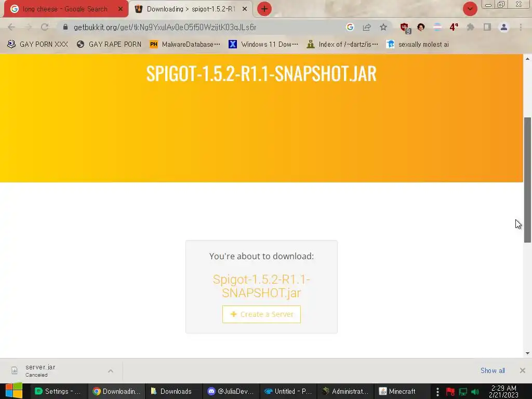Switch to the Minecraft taskbar window
This screenshot has height=399, width=532.
pos(403,391)
